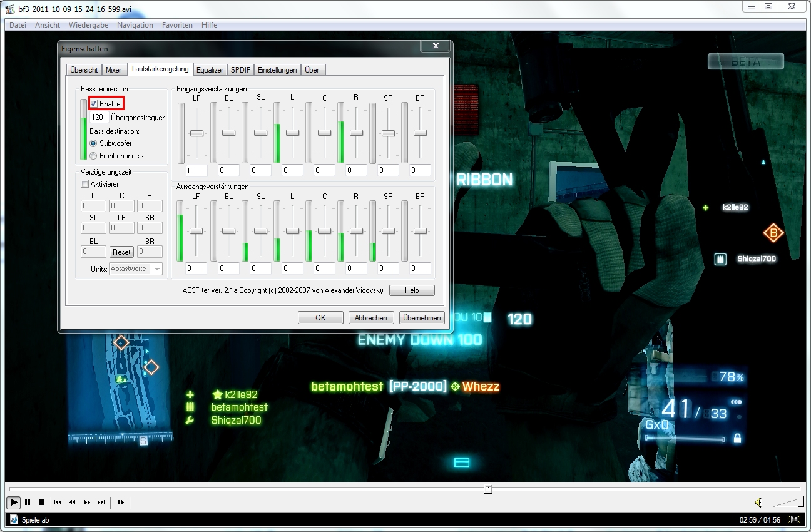811x532 pixels.
Task: Click the output gain SR value field
Action: pos(388,269)
